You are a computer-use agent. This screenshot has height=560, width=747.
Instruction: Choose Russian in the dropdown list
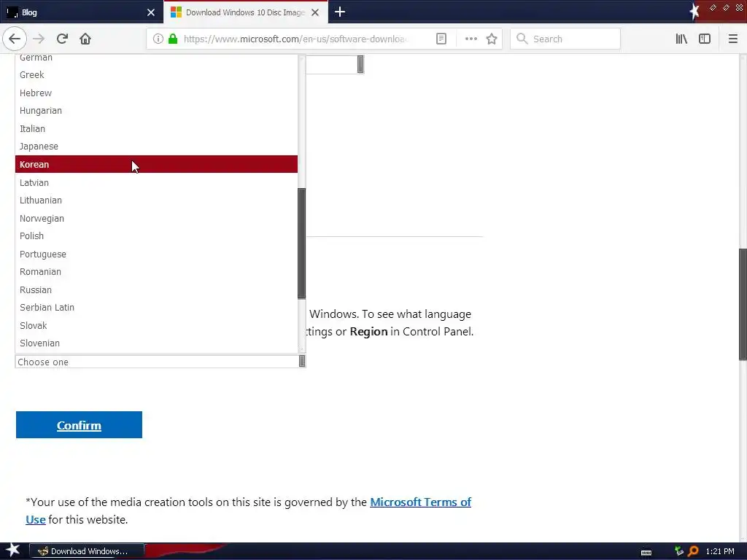pyautogui.click(x=156, y=289)
